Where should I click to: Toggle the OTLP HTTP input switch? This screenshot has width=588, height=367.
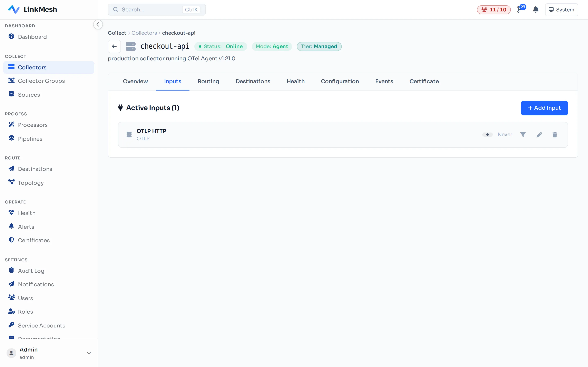coord(487,135)
